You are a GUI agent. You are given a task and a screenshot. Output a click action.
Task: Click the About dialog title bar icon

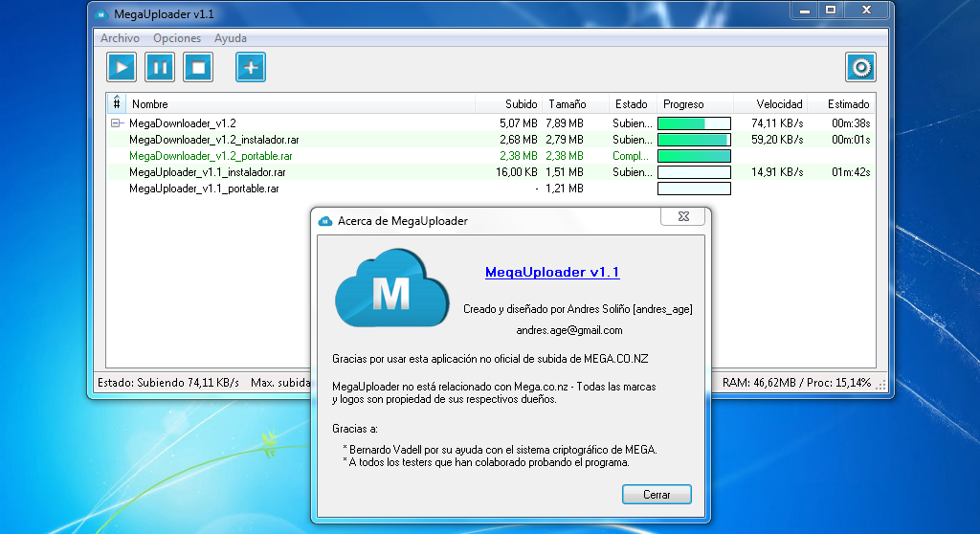[325, 221]
